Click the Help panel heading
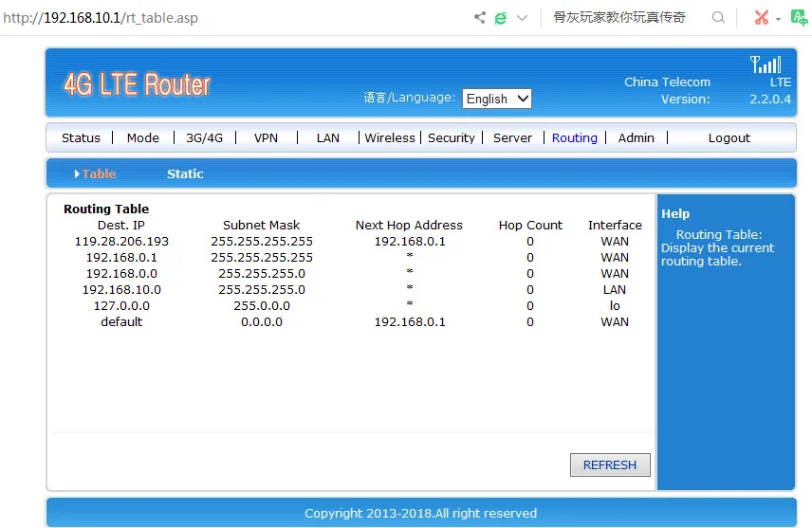 [675, 213]
